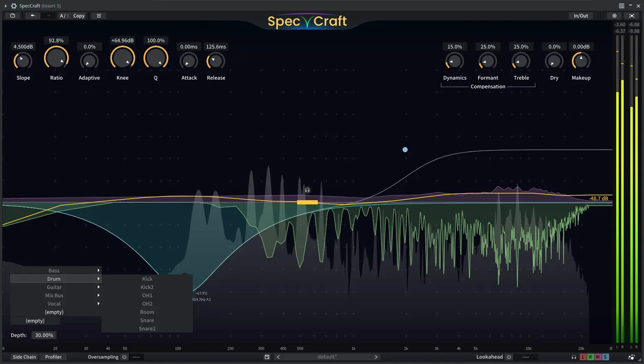
Task: Select the Room preset
Action: pos(147,312)
